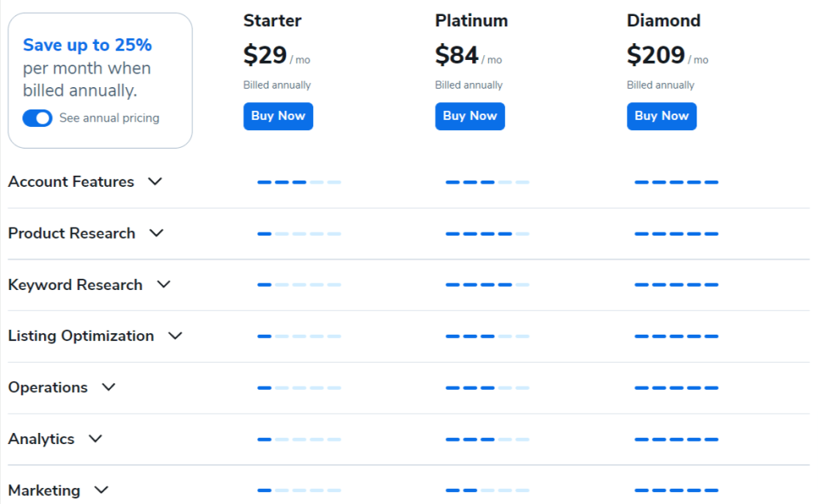
Task: Expand Analytics chevron arrow
Action: coord(96,439)
